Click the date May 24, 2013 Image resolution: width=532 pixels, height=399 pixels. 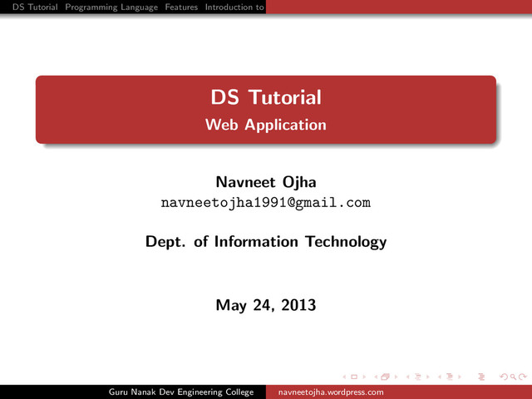click(266, 305)
